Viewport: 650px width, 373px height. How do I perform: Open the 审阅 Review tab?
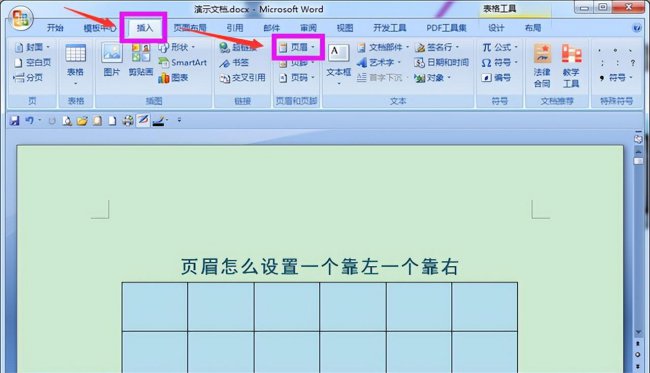coord(308,28)
